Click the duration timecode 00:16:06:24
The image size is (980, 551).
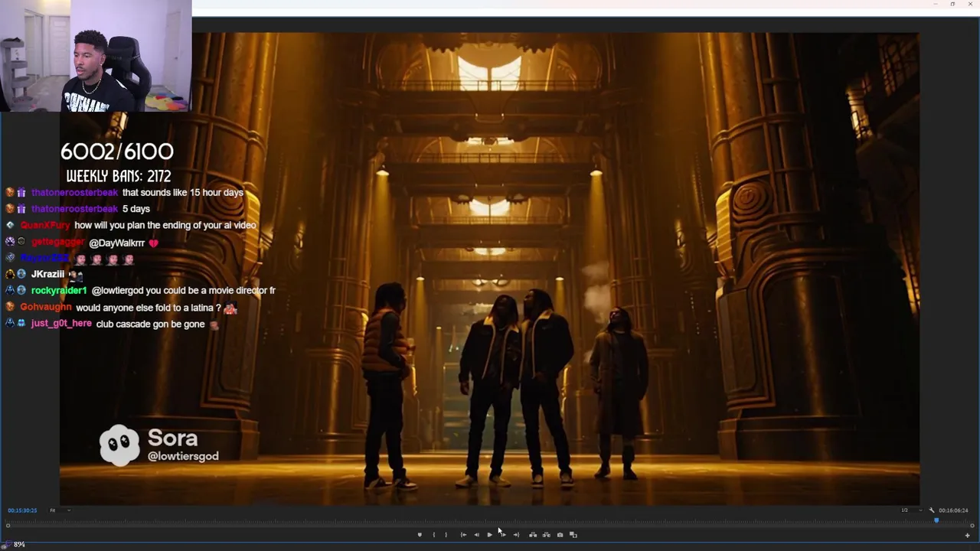[x=953, y=510]
